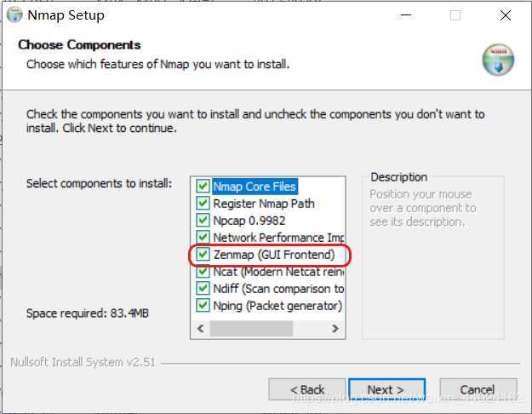Select the Register Nmap Path label
Viewport: 532px width, 414px height.
(x=264, y=204)
